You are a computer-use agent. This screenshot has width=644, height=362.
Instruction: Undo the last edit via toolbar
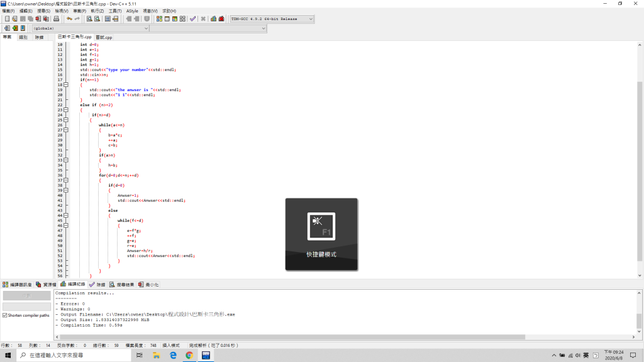(x=69, y=19)
